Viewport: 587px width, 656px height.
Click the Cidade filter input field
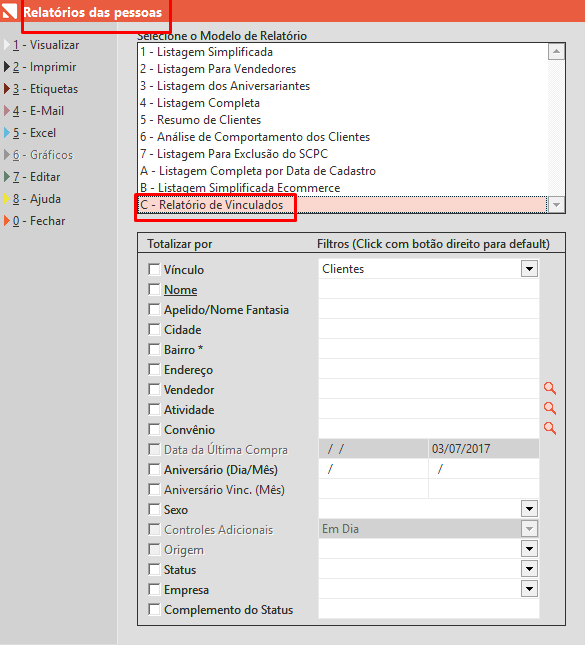coord(429,329)
